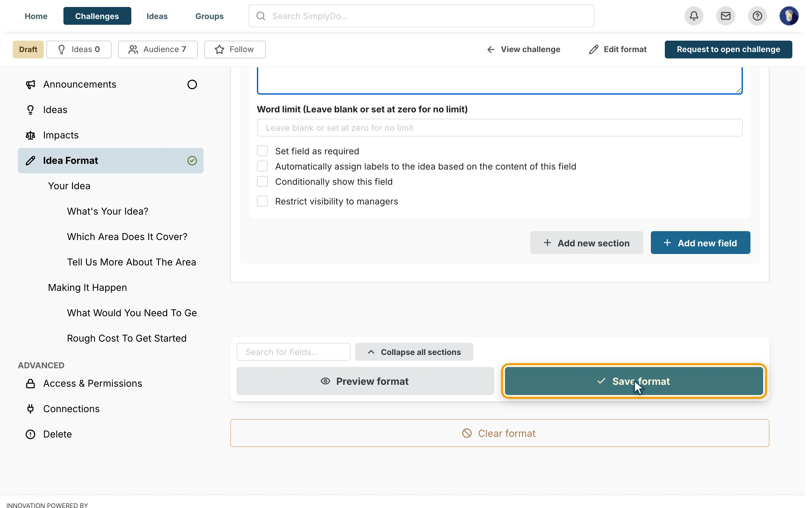Select Which Area Does It Cover?
Image resolution: width=812 pixels, height=508 pixels.
127,237
